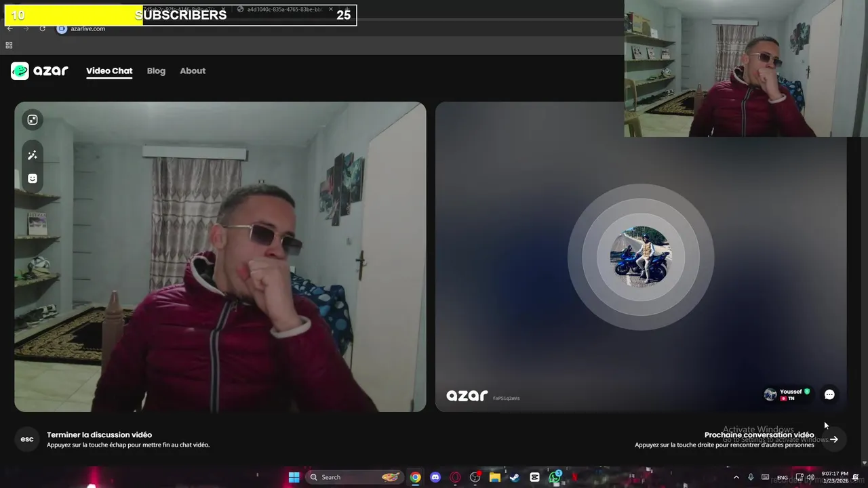Open the clock and date flyout
This screenshot has height=488, width=868.
835,477
